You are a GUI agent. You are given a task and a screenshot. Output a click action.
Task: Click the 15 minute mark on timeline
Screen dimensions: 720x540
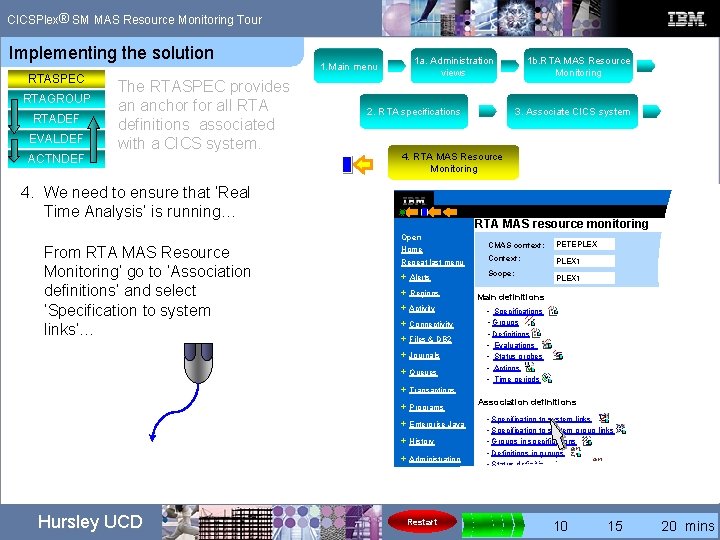click(x=615, y=525)
